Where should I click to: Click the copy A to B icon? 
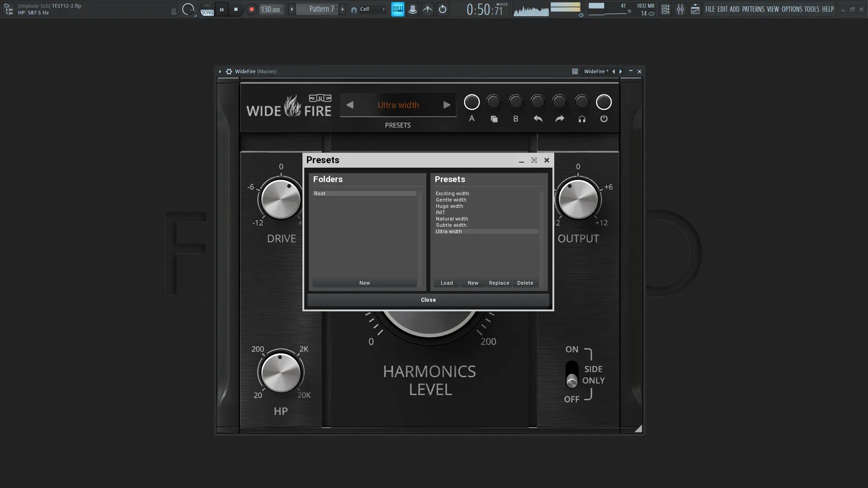click(x=494, y=119)
